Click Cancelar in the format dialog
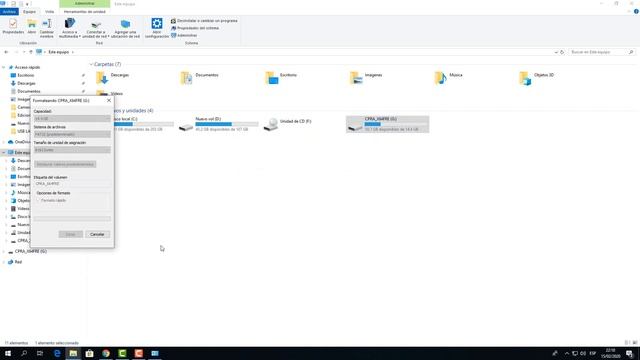This screenshot has width=640, height=360. pos(97,234)
